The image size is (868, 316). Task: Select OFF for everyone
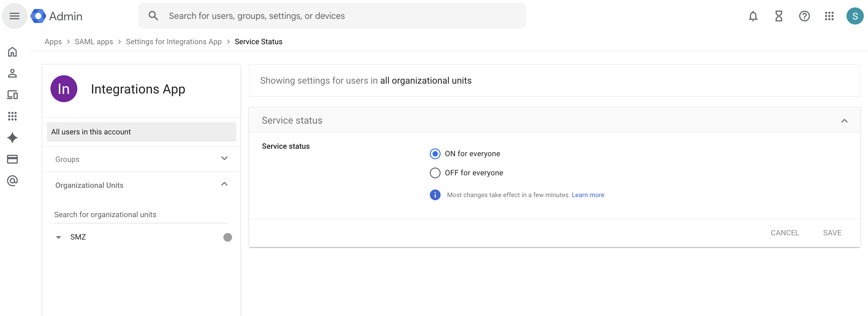[435, 173]
